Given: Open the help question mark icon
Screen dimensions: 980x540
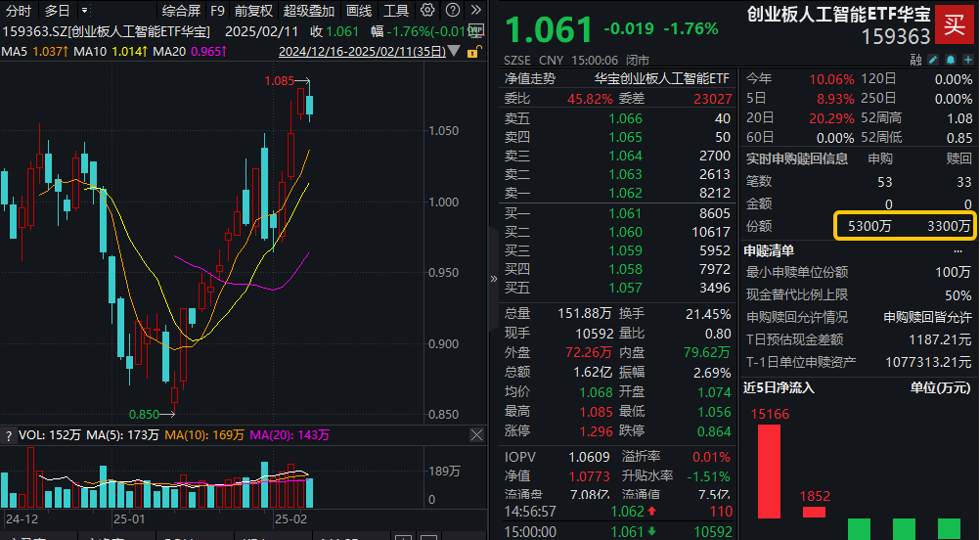Looking at the screenshot, I should pos(453,10).
